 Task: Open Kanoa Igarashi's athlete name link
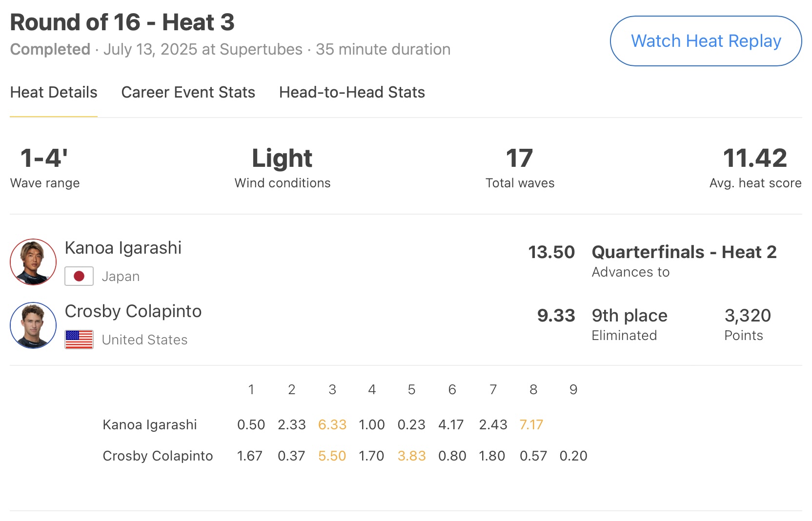tap(123, 248)
